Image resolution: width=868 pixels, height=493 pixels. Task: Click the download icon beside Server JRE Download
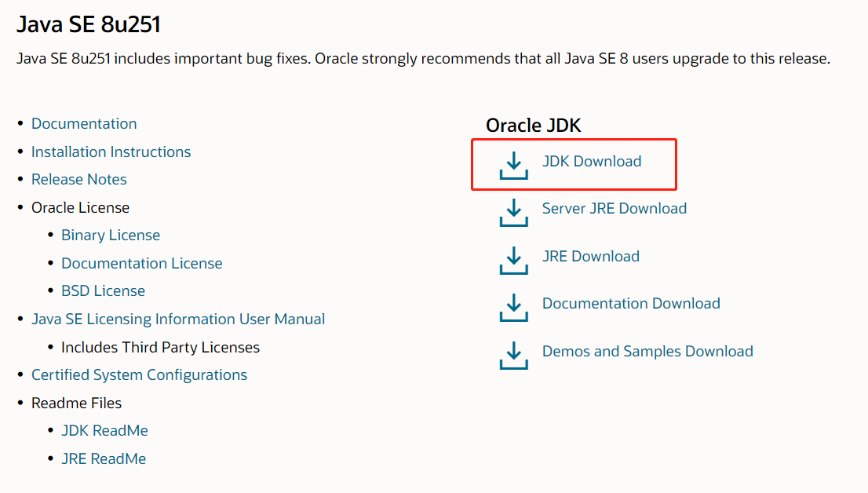(514, 213)
